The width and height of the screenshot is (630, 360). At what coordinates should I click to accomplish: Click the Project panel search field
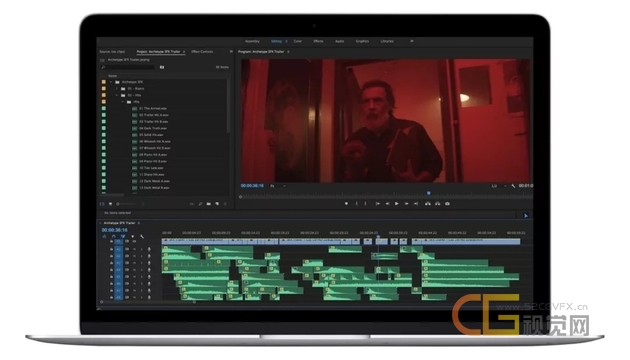(128, 68)
